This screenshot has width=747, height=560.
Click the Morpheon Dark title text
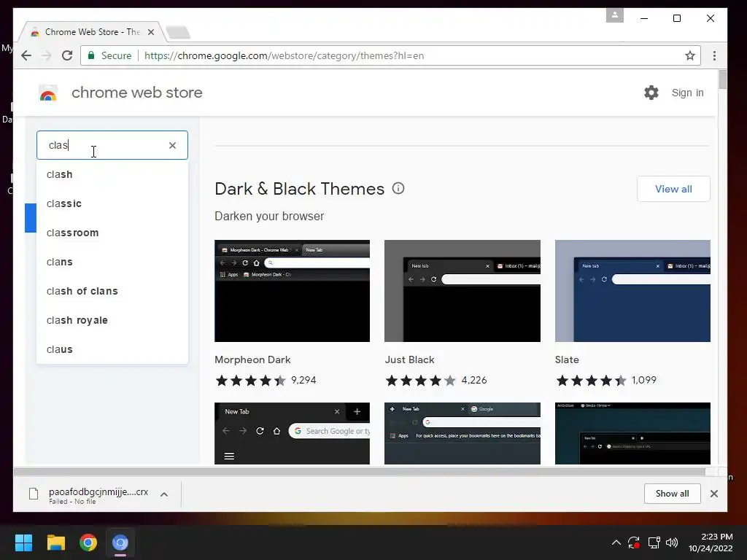tap(252, 359)
